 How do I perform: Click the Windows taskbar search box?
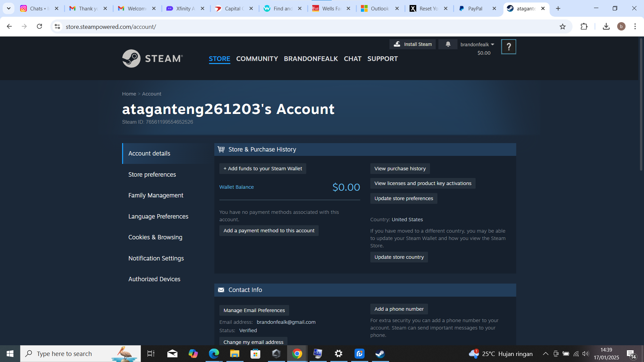80,354
